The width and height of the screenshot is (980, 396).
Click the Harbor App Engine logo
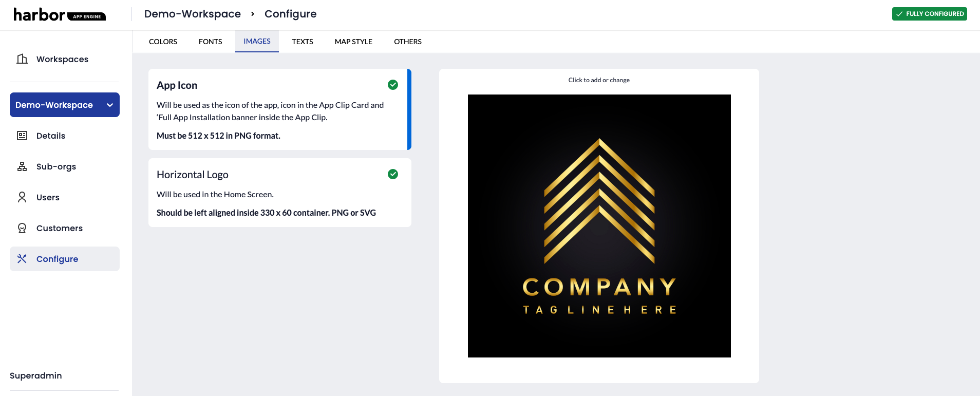[x=59, y=15]
